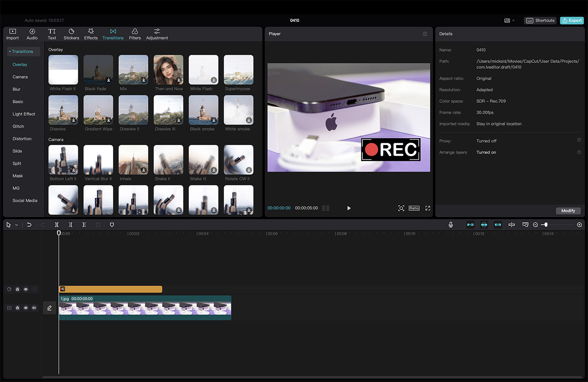Image resolution: width=588 pixels, height=382 pixels.
Task: Select the Then and Now transition thumbnail
Action: click(169, 70)
